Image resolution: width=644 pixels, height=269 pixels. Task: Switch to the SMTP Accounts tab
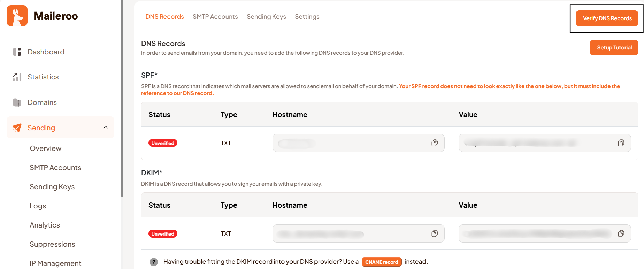[x=215, y=17]
